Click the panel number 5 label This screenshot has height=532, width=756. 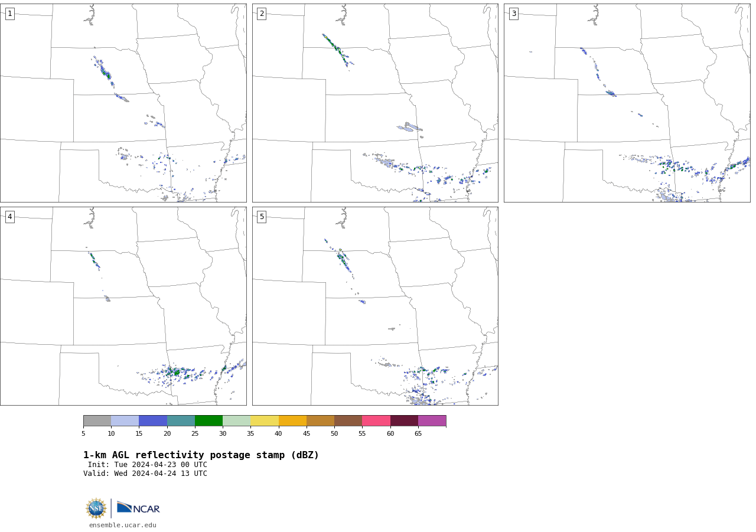[x=262, y=217]
